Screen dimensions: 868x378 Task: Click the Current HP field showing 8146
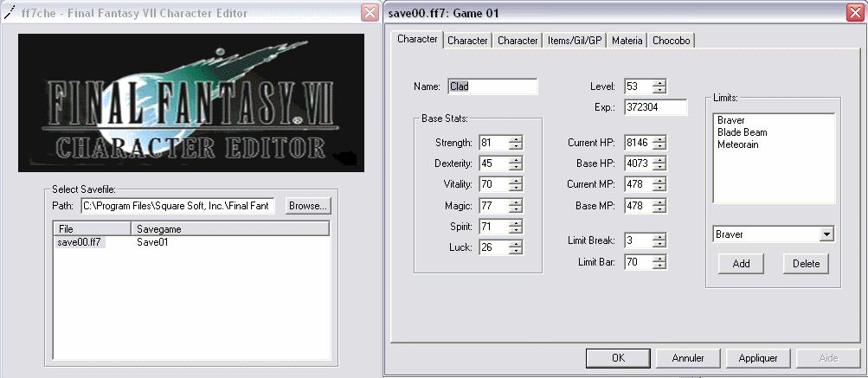pos(639,143)
